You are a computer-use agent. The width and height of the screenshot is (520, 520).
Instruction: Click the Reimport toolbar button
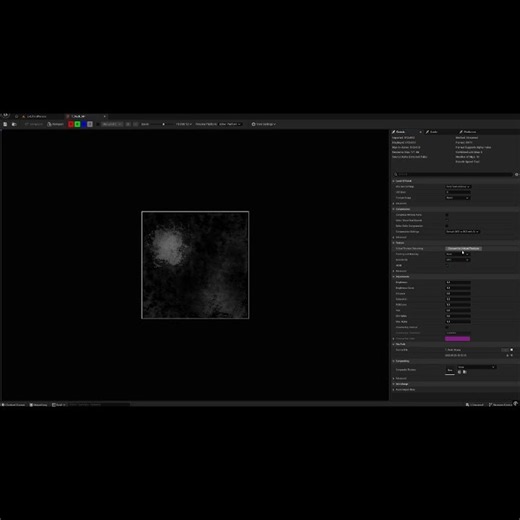(x=55, y=124)
